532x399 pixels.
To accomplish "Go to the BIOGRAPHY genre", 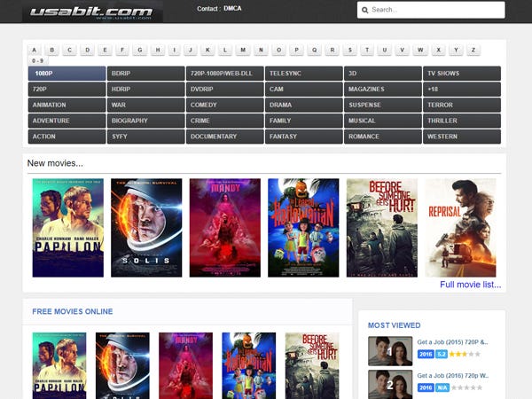I will click(146, 121).
